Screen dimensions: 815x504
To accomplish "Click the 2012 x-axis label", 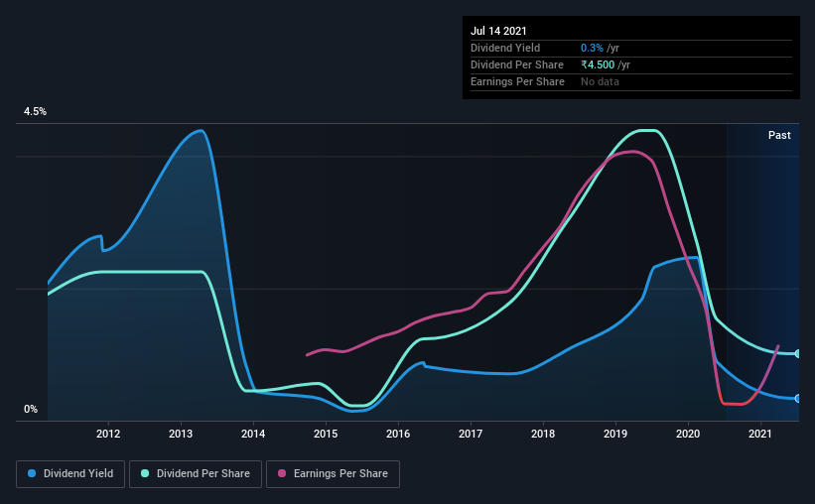I will click(x=108, y=434).
